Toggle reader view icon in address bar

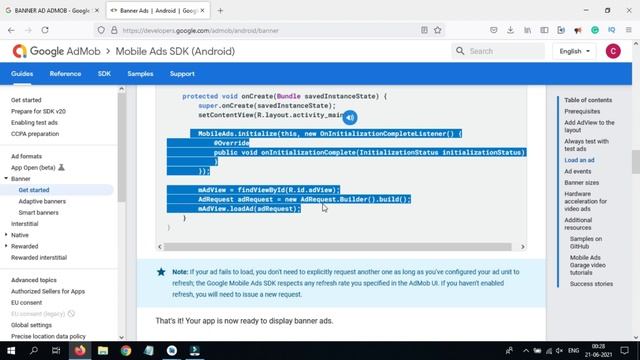tap(424, 30)
